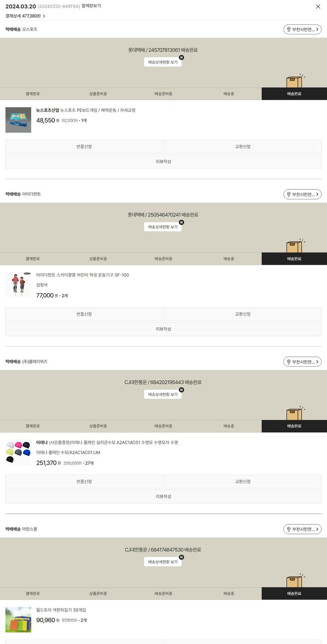Open delivery address button for 오스포츠 shipment
The width and height of the screenshot is (327, 644).
click(x=302, y=30)
